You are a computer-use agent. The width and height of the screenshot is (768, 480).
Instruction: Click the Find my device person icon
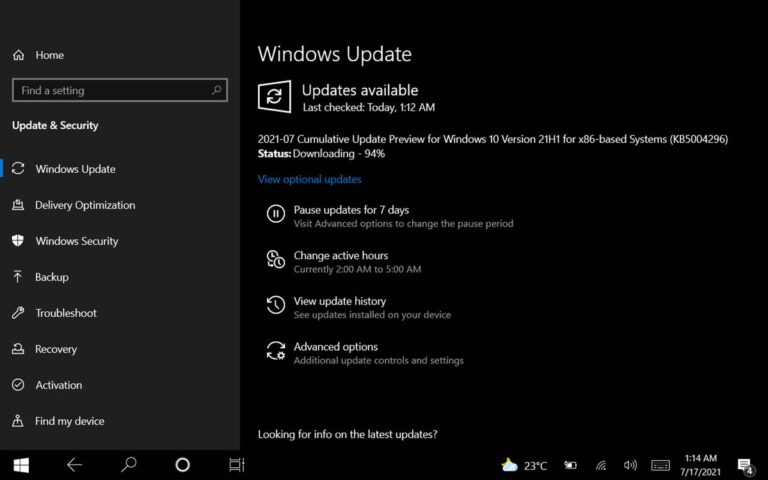pos(18,421)
